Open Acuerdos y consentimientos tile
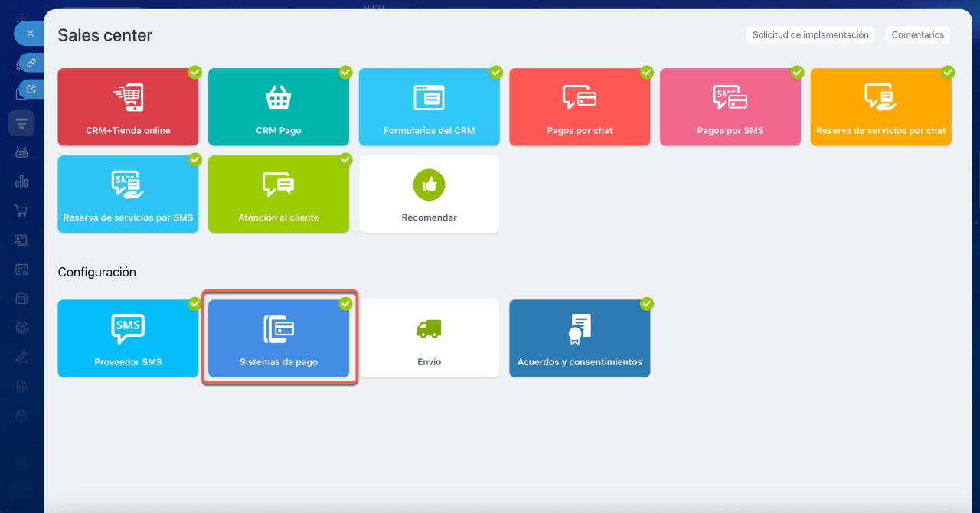 click(x=580, y=338)
